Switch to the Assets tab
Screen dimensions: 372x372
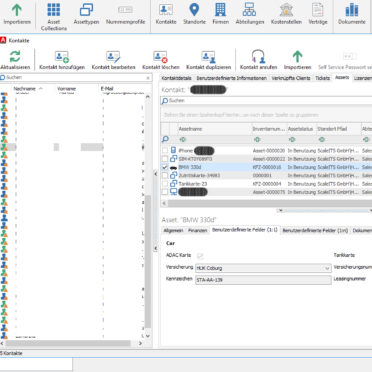click(342, 78)
